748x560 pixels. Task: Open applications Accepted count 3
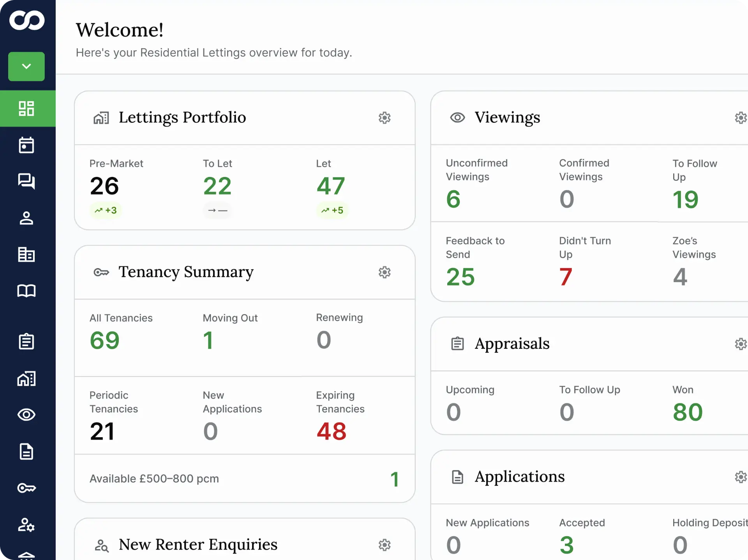click(x=566, y=545)
